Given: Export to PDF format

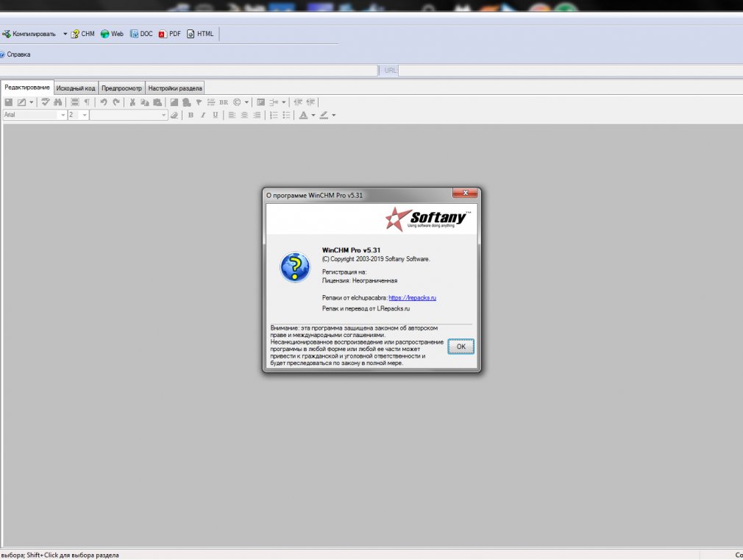Looking at the screenshot, I should (x=170, y=34).
